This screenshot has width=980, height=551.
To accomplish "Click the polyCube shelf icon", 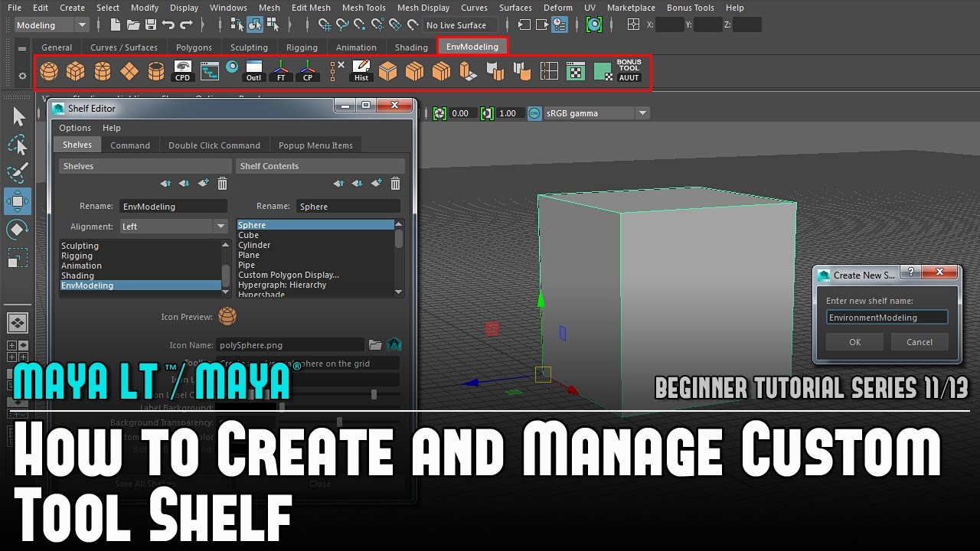I will point(76,70).
